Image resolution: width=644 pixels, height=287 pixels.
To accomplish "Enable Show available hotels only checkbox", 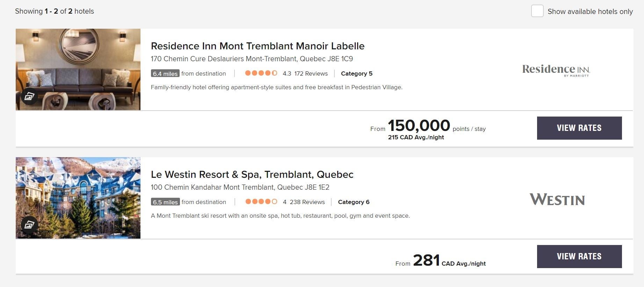I will [537, 11].
